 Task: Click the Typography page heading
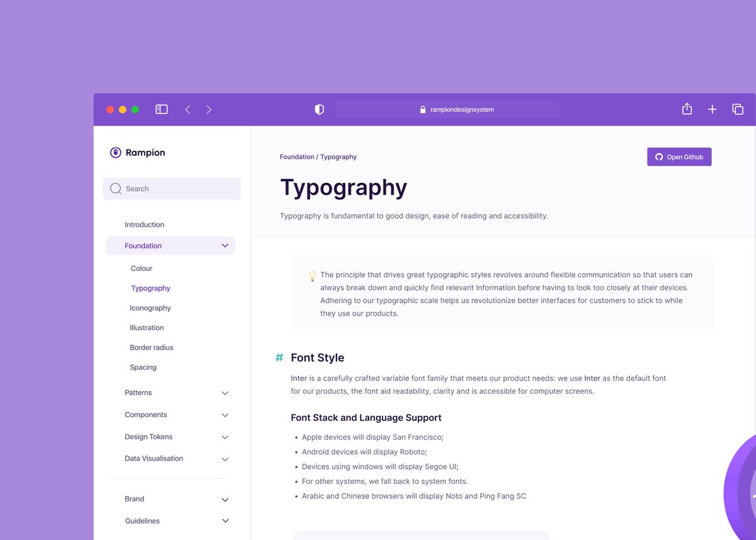tap(343, 188)
